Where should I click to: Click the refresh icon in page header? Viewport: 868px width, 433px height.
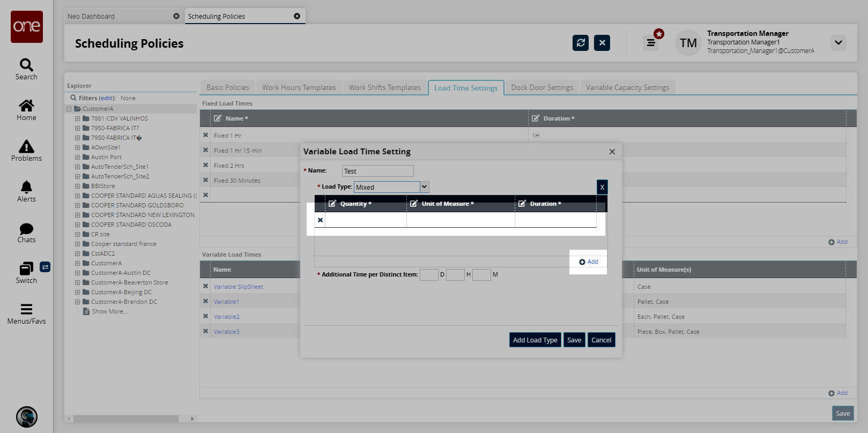580,43
